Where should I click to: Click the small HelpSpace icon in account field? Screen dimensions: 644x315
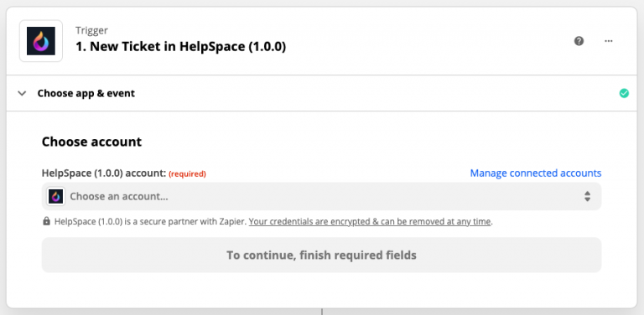56,197
